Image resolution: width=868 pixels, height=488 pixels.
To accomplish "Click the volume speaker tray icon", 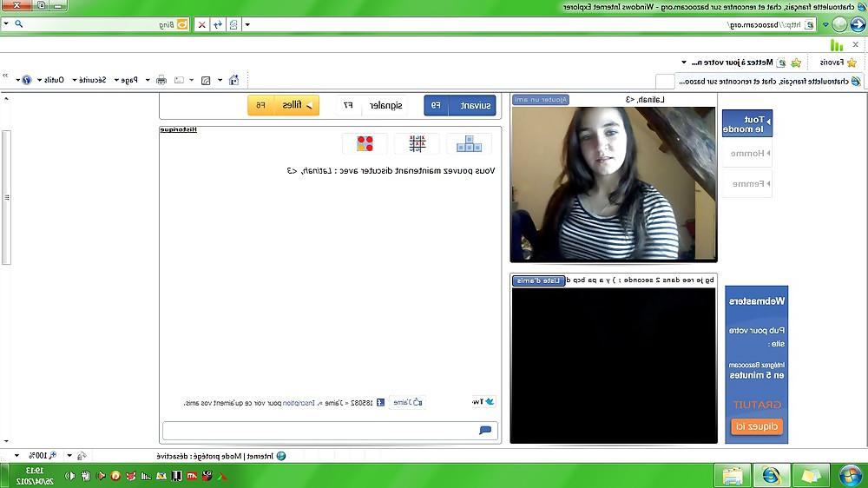I will 71,476.
